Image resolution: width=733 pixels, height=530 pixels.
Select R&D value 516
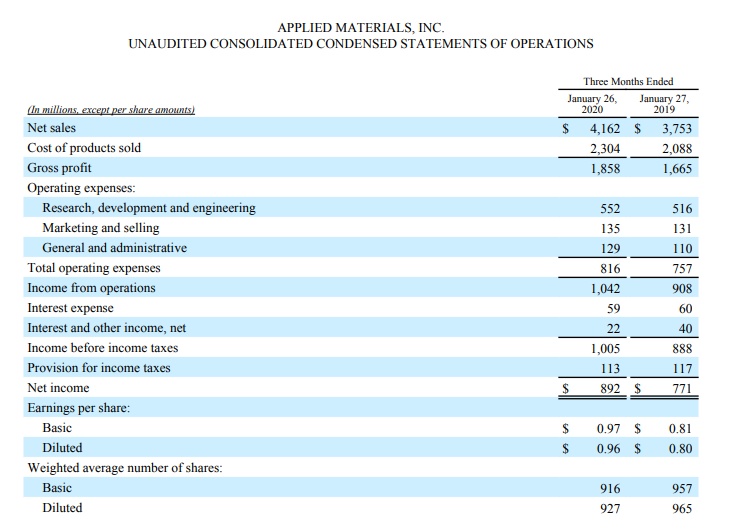pos(682,208)
